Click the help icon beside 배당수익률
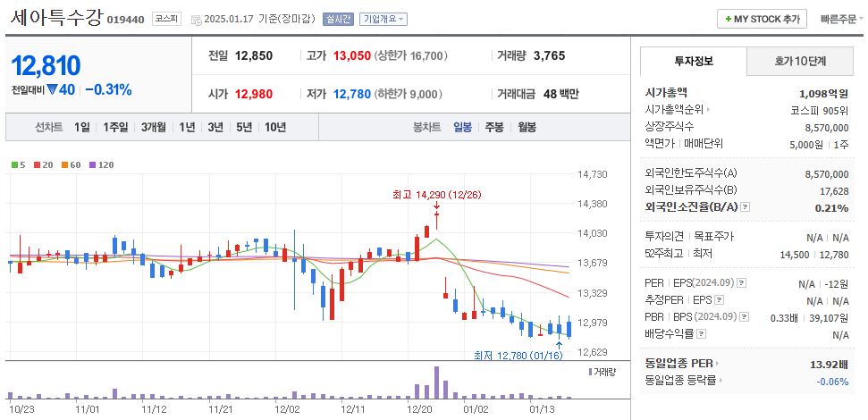This screenshot has height=420, width=868. [702, 334]
